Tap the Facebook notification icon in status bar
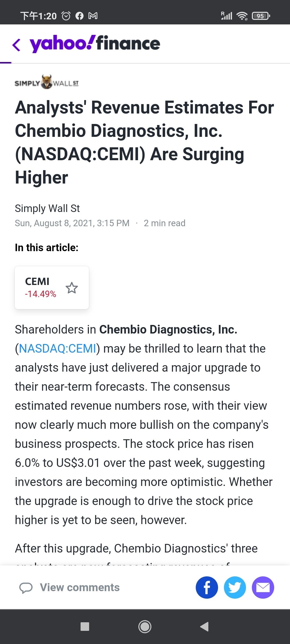The image size is (290, 644). tap(79, 16)
